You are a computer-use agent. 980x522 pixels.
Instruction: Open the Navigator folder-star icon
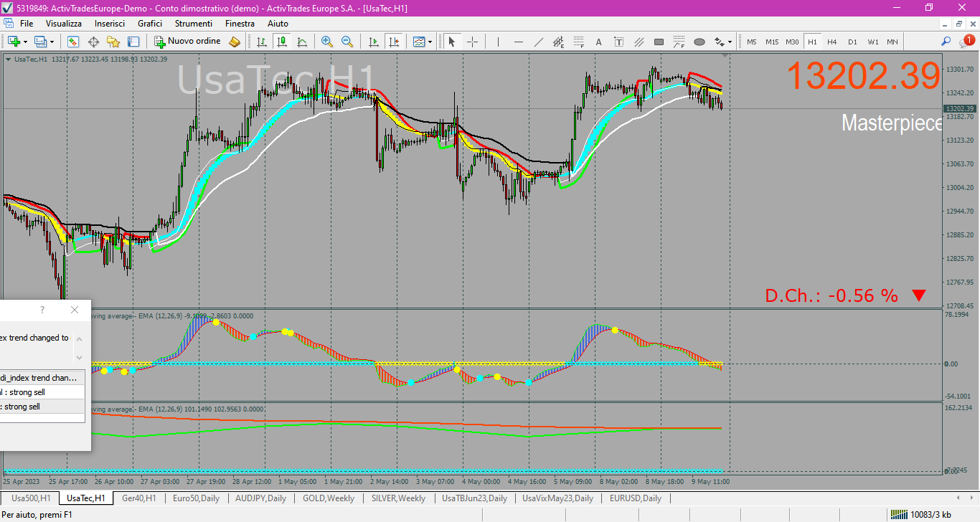coord(113,42)
